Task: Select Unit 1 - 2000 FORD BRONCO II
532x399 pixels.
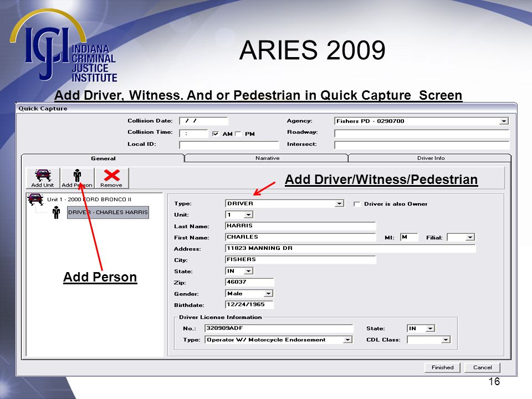Action: click(x=89, y=199)
